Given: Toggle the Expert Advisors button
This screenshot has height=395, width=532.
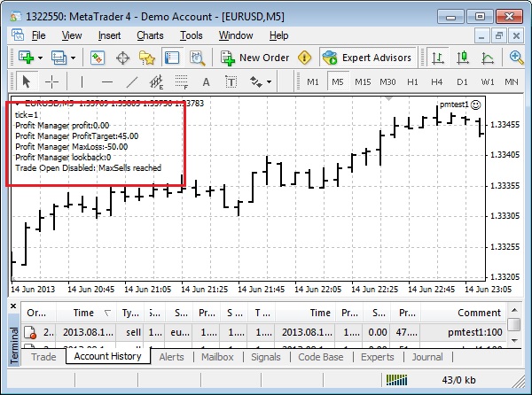Looking at the screenshot, I should 367,58.
